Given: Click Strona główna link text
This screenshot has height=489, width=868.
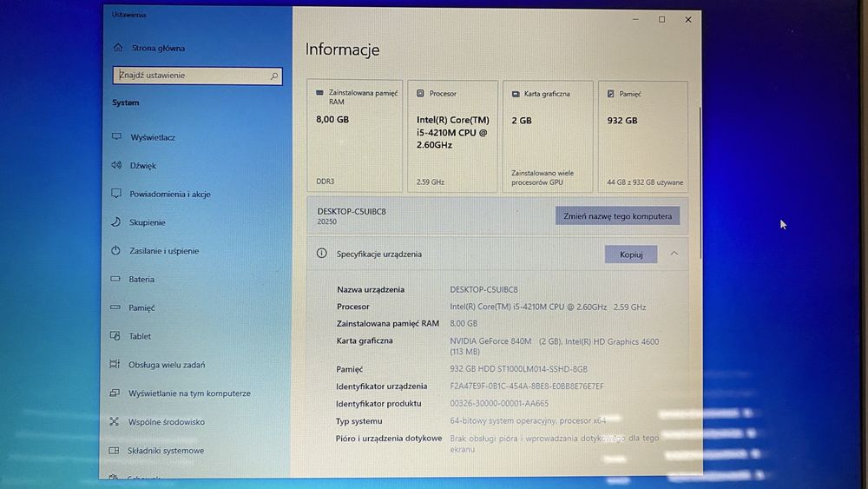Looking at the screenshot, I should (158, 48).
